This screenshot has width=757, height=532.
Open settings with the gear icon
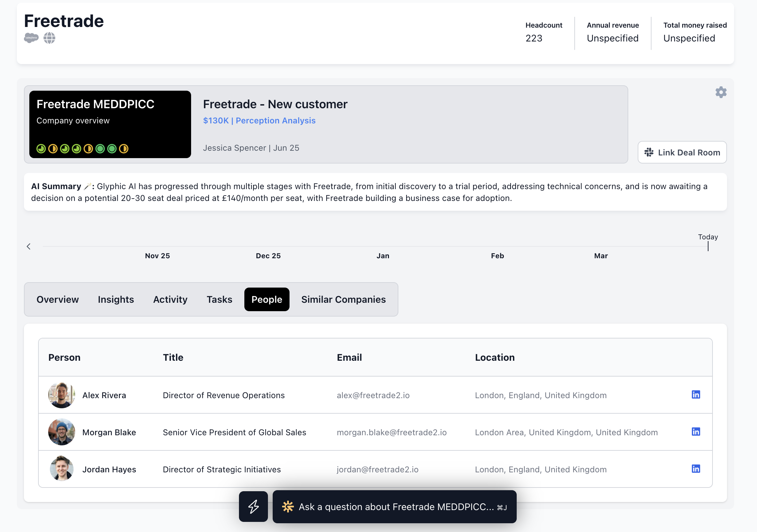pyautogui.click(x=721, y=92)
